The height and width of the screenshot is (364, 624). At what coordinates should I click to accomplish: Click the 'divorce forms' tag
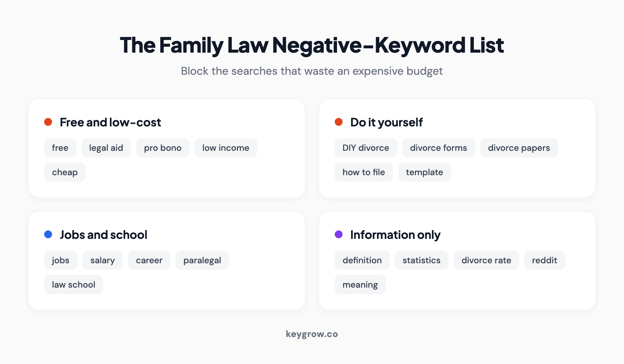click(x=438, y=148)
